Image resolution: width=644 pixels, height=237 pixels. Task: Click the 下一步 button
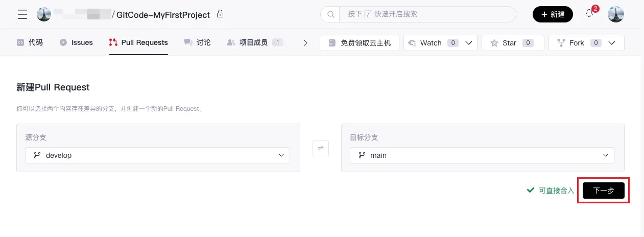[604, 191]
